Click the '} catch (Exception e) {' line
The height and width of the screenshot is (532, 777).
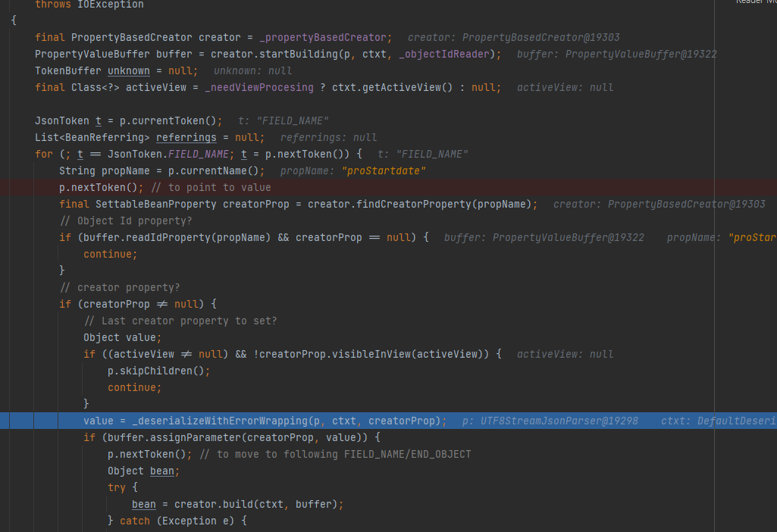point(177,521)
